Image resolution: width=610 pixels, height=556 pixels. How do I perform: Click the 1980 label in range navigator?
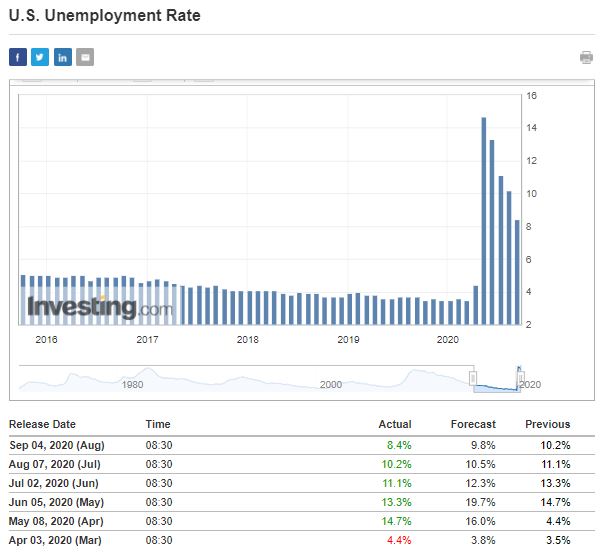tap(132, 384)
